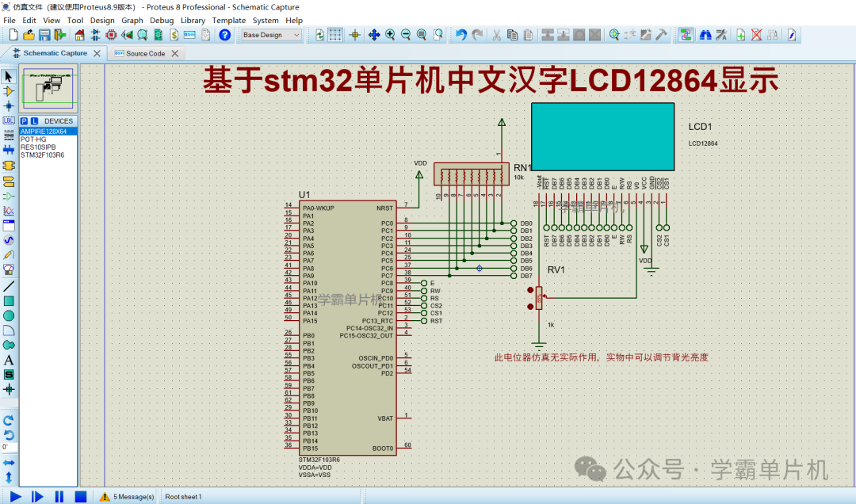Click the Undo arrow icon
The height and width of the screenshot is (504, 856).
pyautogui.click(x=461, y=35)
